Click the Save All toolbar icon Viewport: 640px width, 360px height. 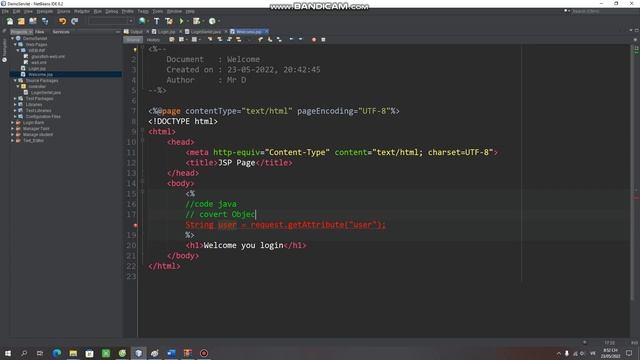tap(45, 21)
